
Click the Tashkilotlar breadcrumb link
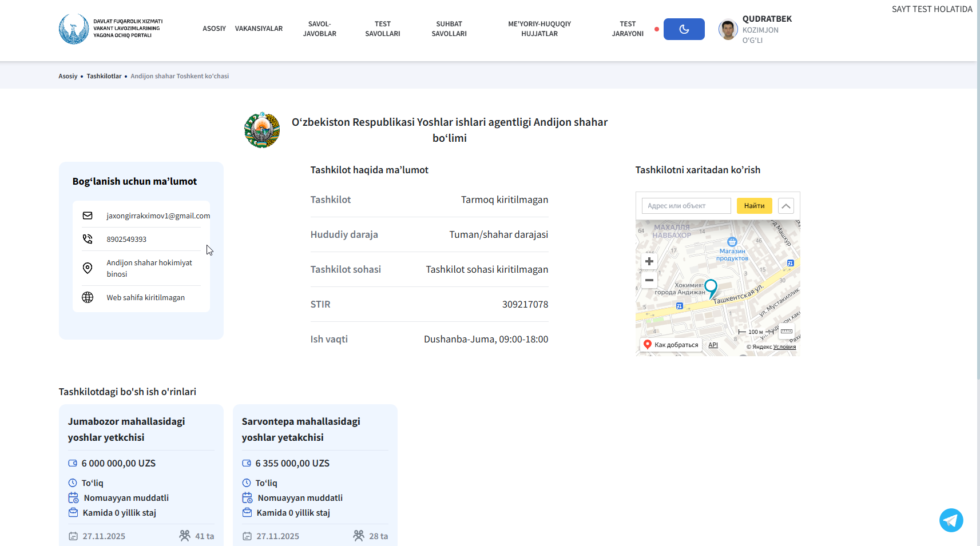click(104, 76)
